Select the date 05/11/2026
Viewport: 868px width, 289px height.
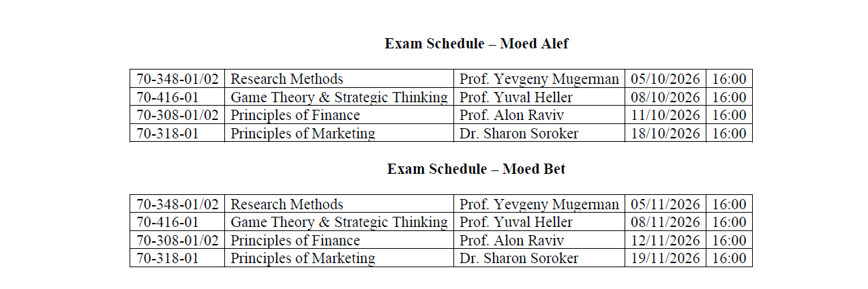(x=665, y=204)
